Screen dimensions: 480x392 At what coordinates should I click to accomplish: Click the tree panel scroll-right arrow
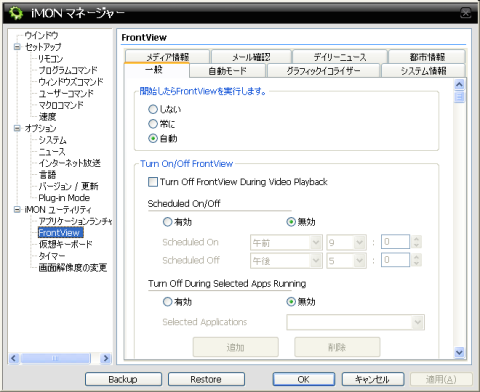106,358
